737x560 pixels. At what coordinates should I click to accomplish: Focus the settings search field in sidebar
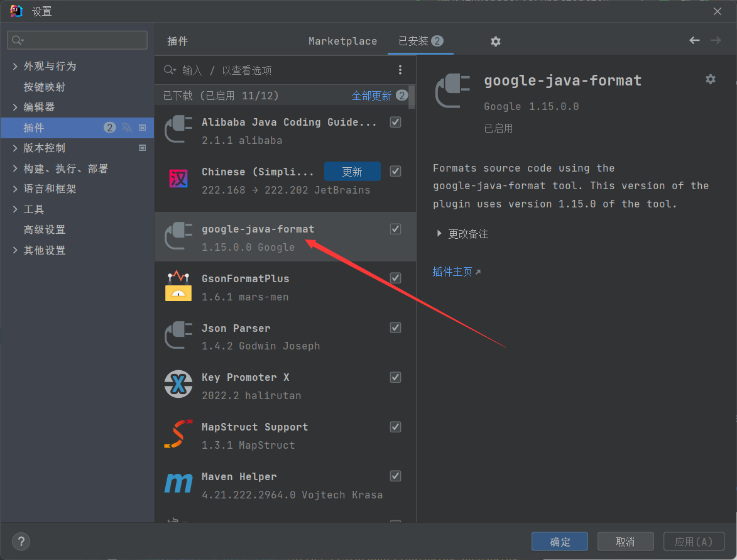pyautogui.click(x=77, y=40)
